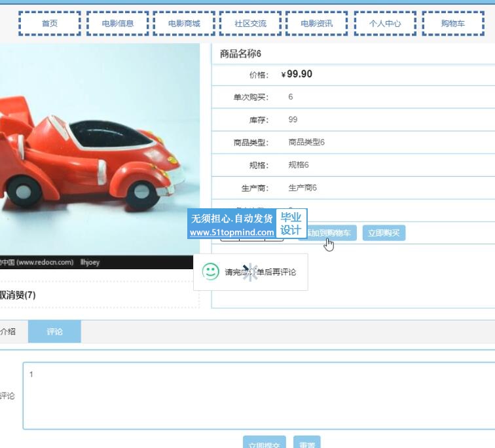The width and height of the screenshot is (495, 448).
Task: Click the 重置 button
Action: tap(307, 442)
